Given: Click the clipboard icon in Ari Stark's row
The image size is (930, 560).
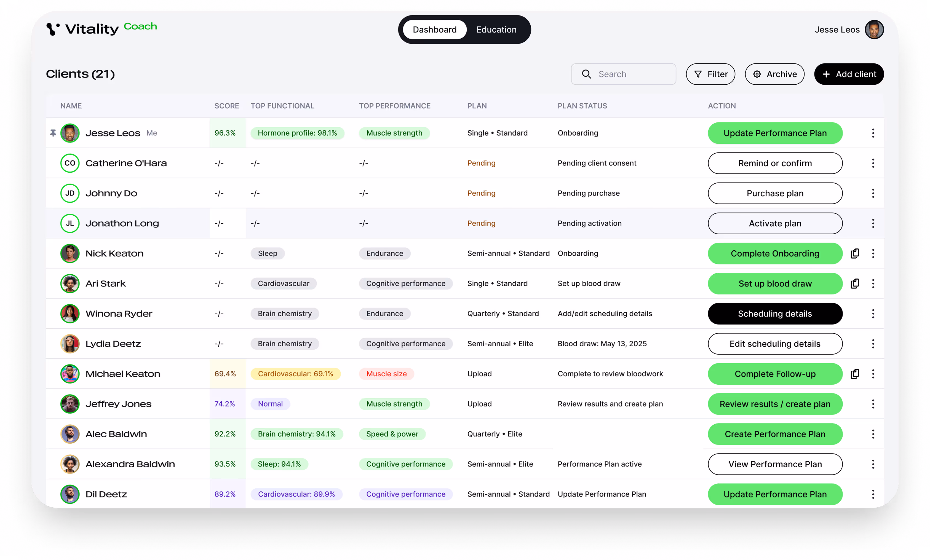Looking at the screenshot, I should (855, 283).
